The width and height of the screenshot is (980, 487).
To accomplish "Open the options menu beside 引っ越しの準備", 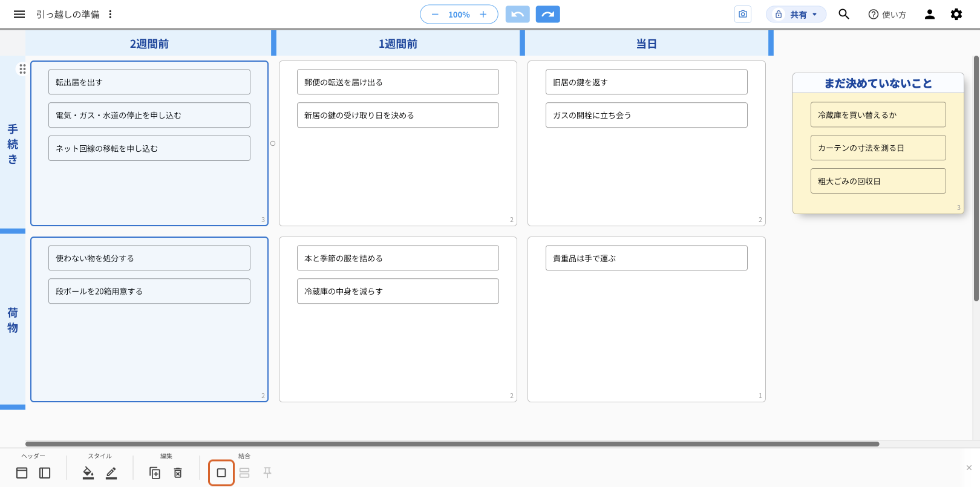I will click(110, 14).
